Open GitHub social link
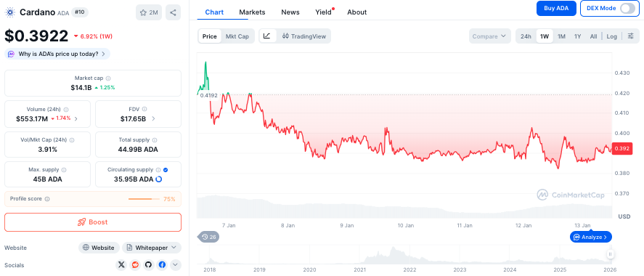This screenshot has width=644, height=276. coord(148,265)
